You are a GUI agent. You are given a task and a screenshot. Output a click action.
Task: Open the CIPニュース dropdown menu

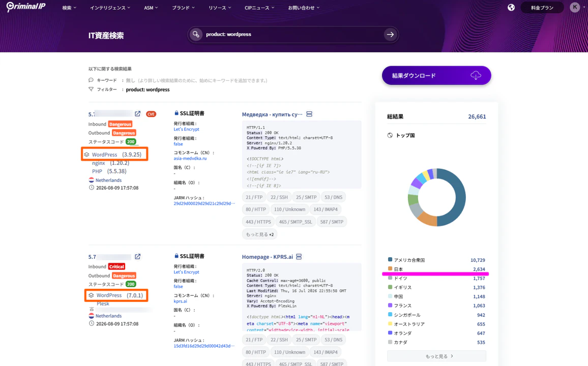pos(259,8)
